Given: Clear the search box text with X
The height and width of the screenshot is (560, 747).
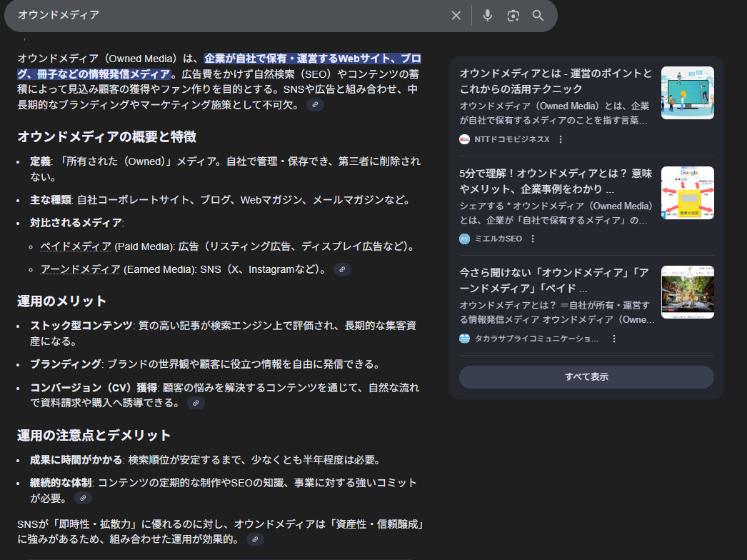Looking at the screenshot, I should pos(456,16).
